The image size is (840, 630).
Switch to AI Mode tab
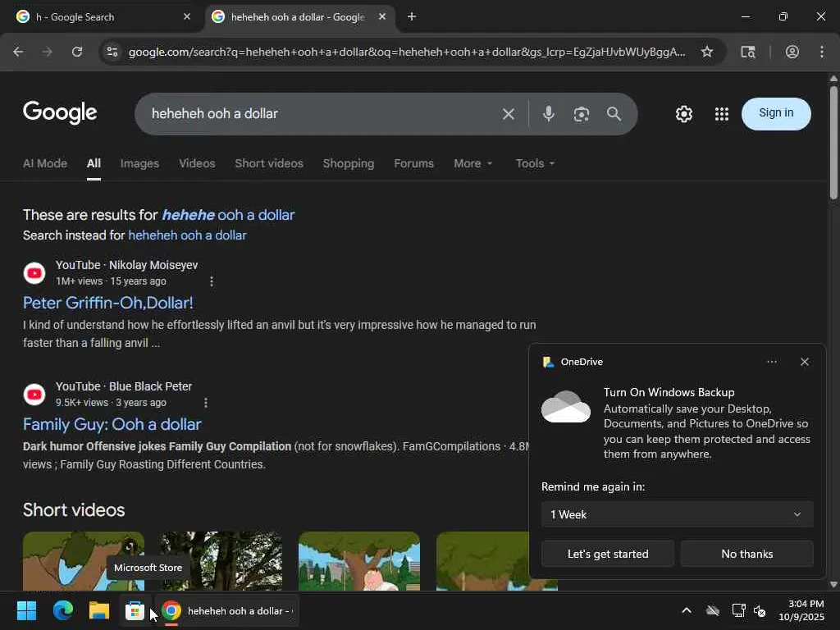(x=44, y=163)
